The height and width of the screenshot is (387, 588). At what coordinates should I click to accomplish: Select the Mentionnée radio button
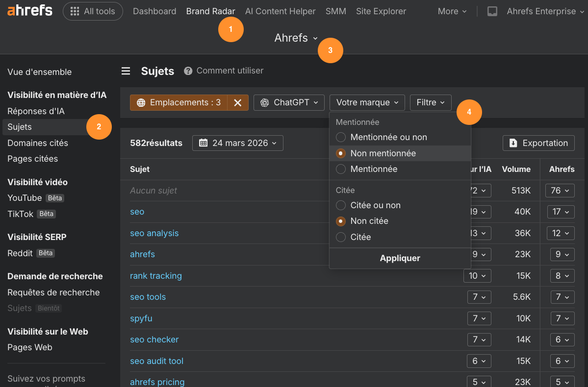(x=341, y=169)
